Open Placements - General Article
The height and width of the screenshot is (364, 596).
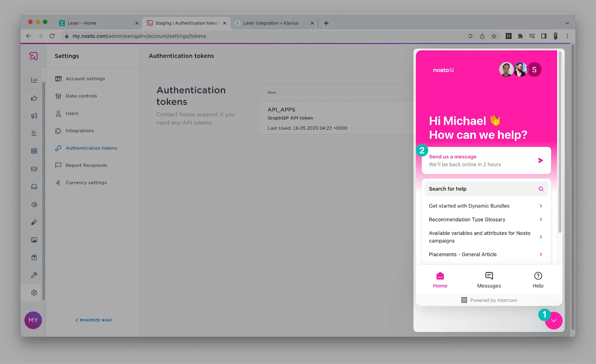tap(486, 254)
